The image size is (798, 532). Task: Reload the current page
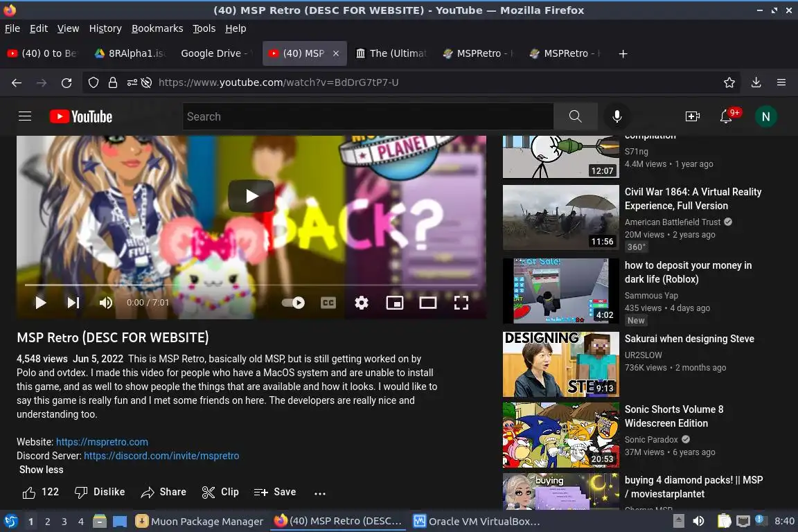(x=66, y=82)
